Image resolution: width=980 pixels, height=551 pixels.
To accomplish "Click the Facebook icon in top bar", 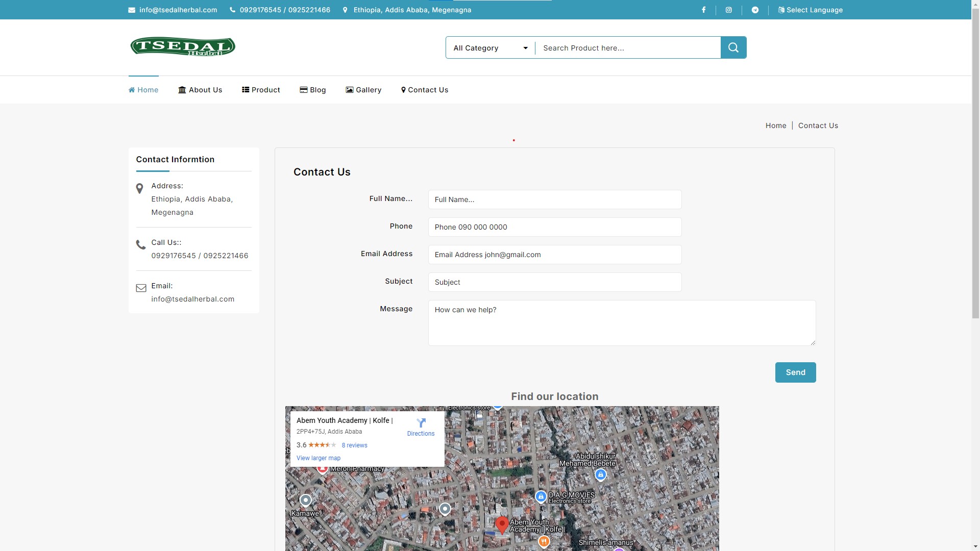I will point(703,10).
